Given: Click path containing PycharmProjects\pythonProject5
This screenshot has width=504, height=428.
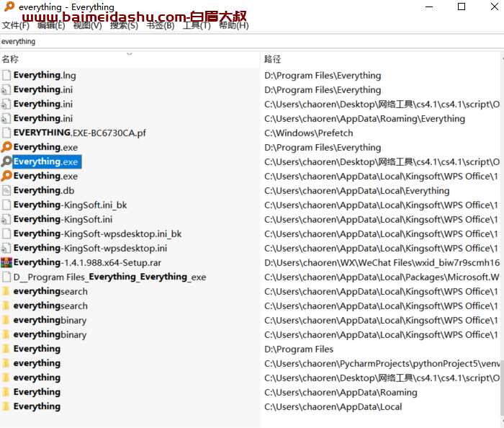Looking at the screenshot, I should click(x=382, y=364).
